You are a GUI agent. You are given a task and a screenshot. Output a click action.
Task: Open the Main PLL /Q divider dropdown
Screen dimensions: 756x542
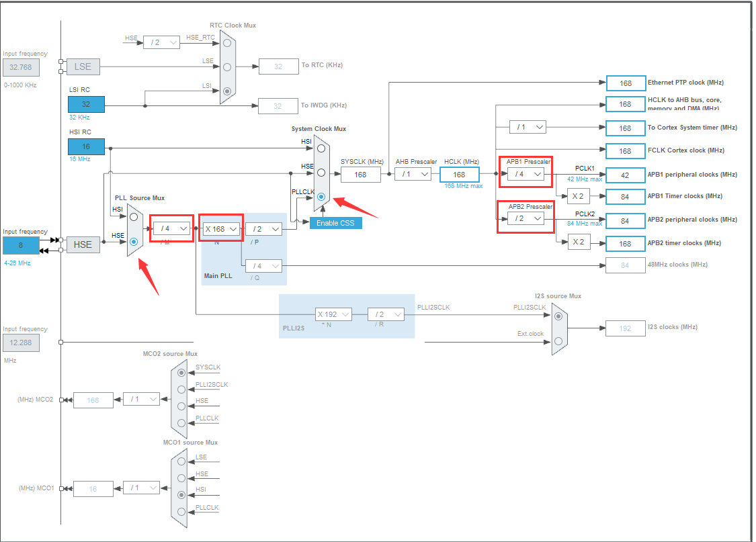pyautogui.click(x=263, y=265)
